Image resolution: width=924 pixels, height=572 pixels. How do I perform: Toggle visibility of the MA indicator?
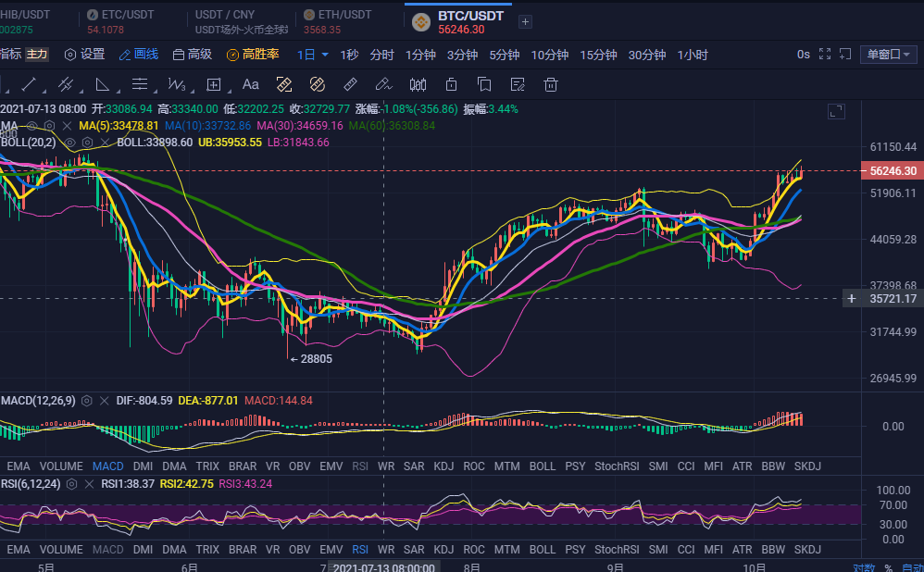point(32,125)
